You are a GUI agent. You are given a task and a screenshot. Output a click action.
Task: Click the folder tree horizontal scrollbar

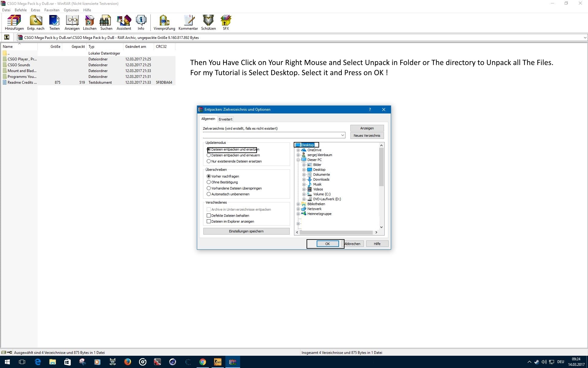click(337, 232)
